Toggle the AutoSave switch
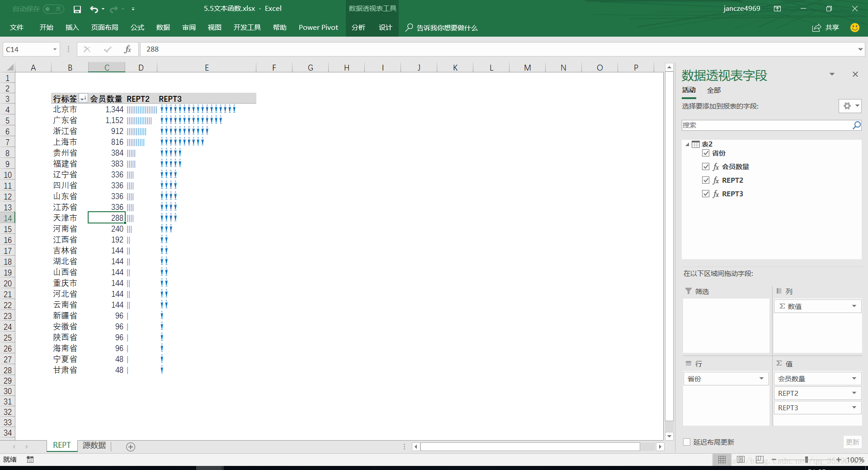 click(x=54, y=9)
